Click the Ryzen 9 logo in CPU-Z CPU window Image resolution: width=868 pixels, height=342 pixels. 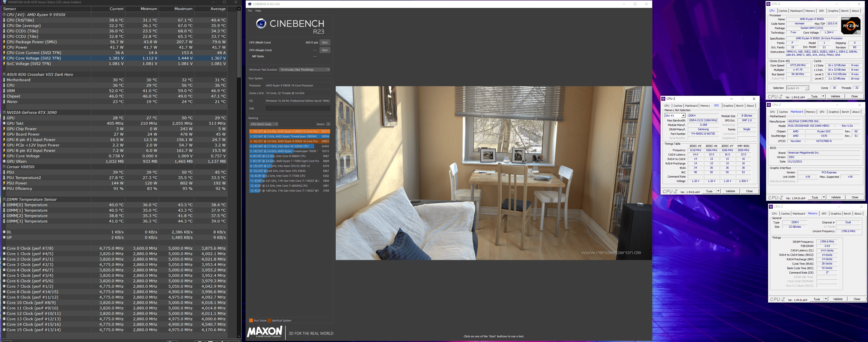(850, 26)
